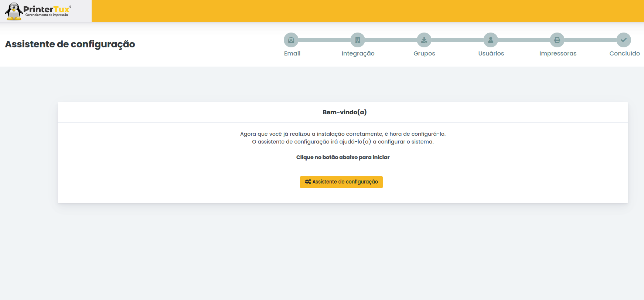This screenshot has width=644, height=300.
Task: Click the bold 'Clique no botão abaixo' text
Action: [x=343, y=157]
